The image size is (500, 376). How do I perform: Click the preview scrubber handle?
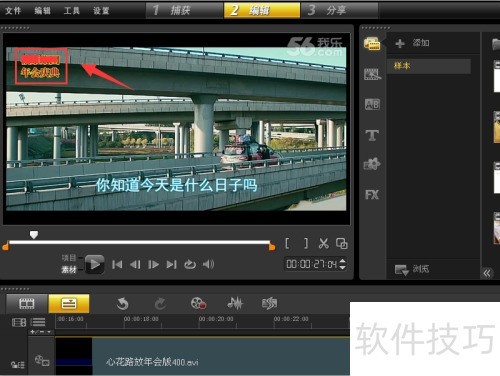click(34, 235)
